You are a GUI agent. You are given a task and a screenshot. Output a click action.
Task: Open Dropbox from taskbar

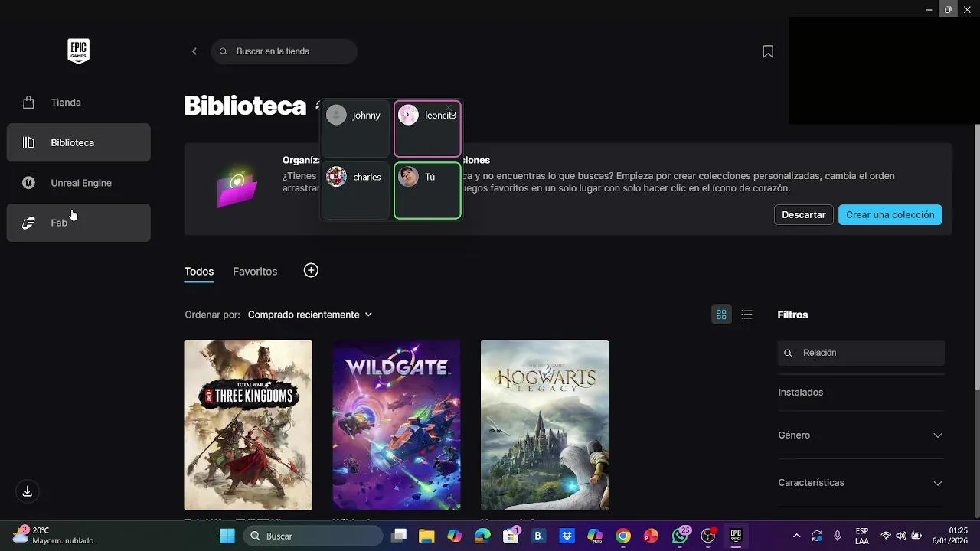click(567, 536)
